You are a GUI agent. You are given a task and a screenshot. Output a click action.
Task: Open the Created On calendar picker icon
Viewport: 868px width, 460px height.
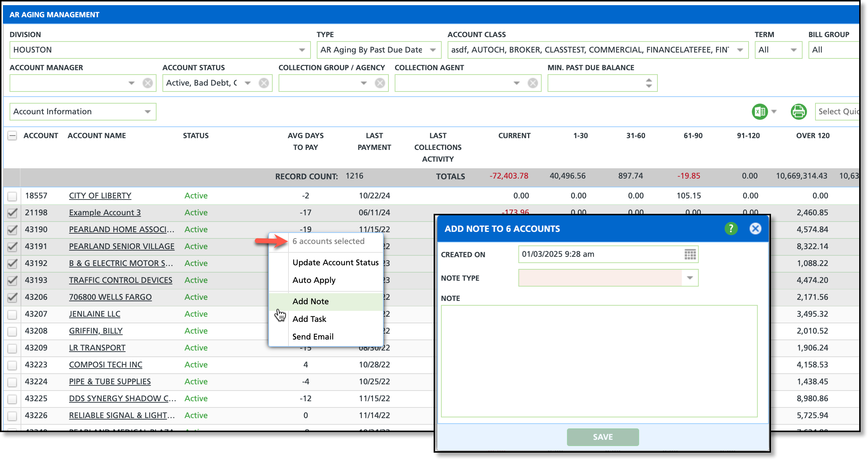pyautogui.click(x=690, y=254)
